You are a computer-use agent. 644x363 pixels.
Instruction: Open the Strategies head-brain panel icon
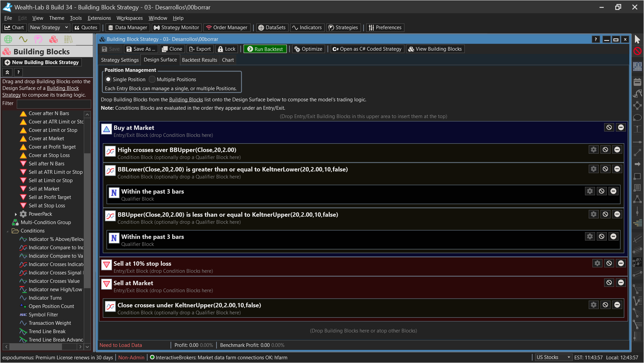pyautogui.click(x=38, y=39)
